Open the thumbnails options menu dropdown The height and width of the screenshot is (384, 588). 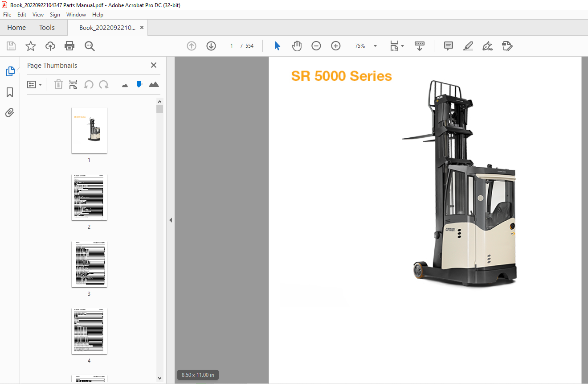[35, 84]
